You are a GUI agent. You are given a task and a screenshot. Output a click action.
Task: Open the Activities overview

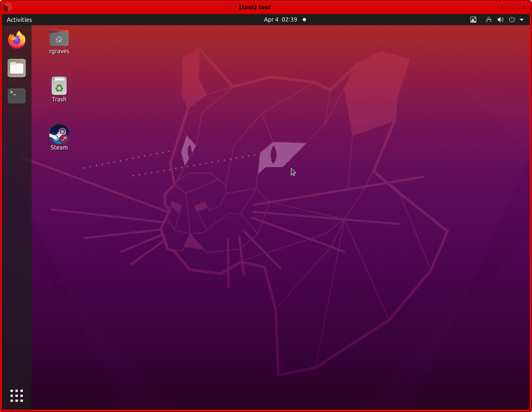point(19,20)
